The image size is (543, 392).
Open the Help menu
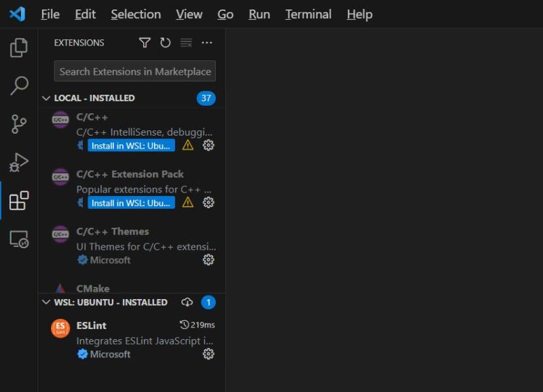(x=359, y=14)
